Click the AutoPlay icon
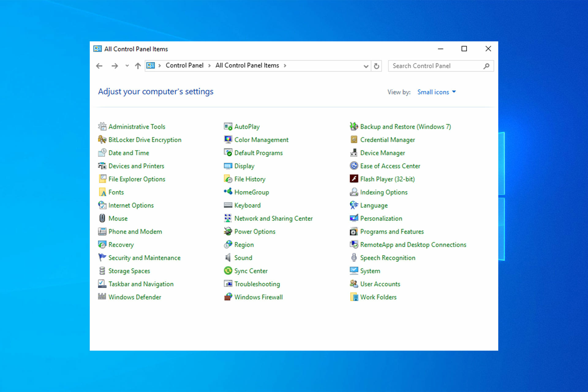Image resolution: width=588 pixels, height=392 pixels. coord(228,126)
